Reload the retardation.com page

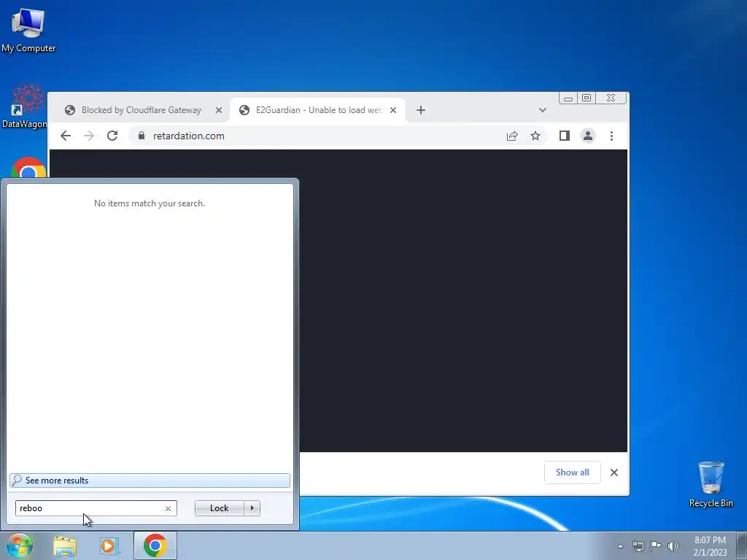[112, 136]
